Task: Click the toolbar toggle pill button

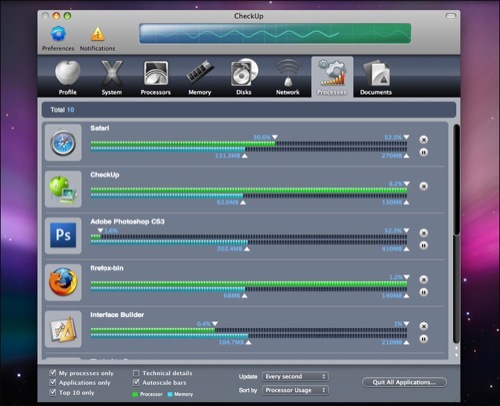Action: coord(451,16)
